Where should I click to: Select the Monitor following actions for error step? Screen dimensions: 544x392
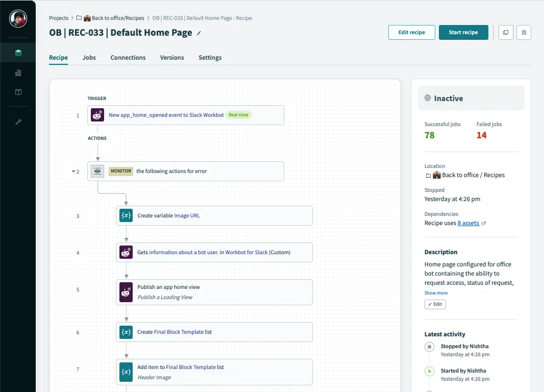coord(186,171)
